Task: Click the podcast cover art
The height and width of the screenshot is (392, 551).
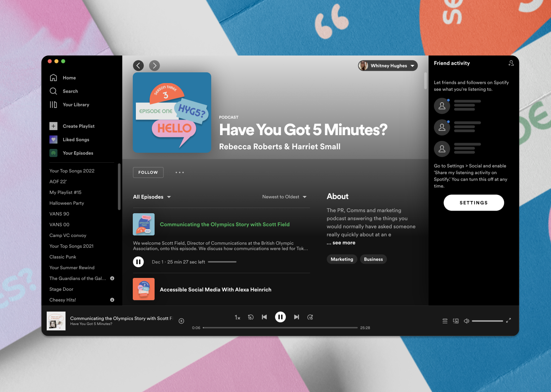Action: coord(172,113)
